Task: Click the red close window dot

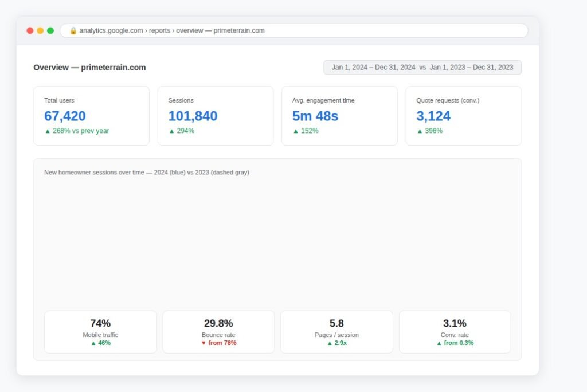Action: click(x=30, y=31)
